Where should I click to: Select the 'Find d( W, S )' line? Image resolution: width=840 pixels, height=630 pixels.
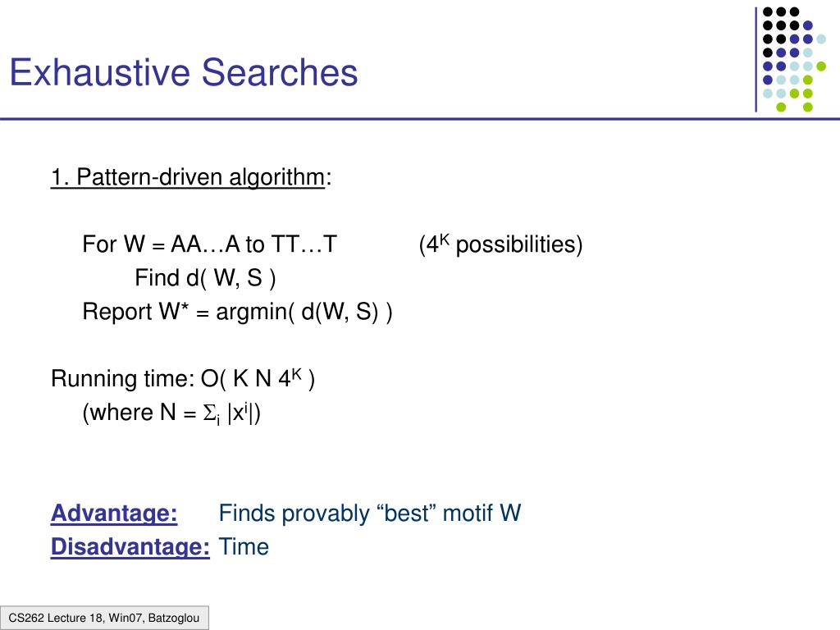coord(205,278)
